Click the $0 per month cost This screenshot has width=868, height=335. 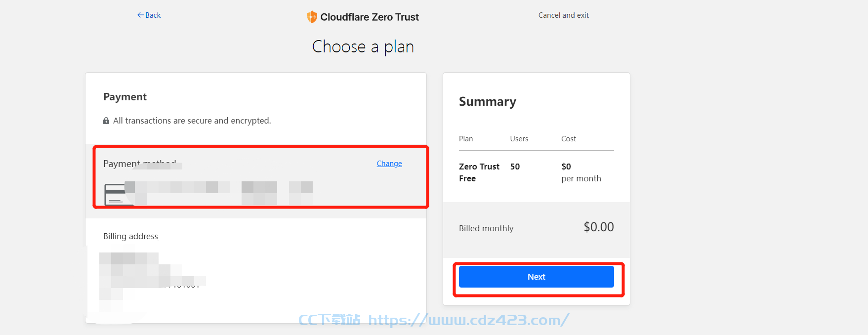[x=581, y=172]
